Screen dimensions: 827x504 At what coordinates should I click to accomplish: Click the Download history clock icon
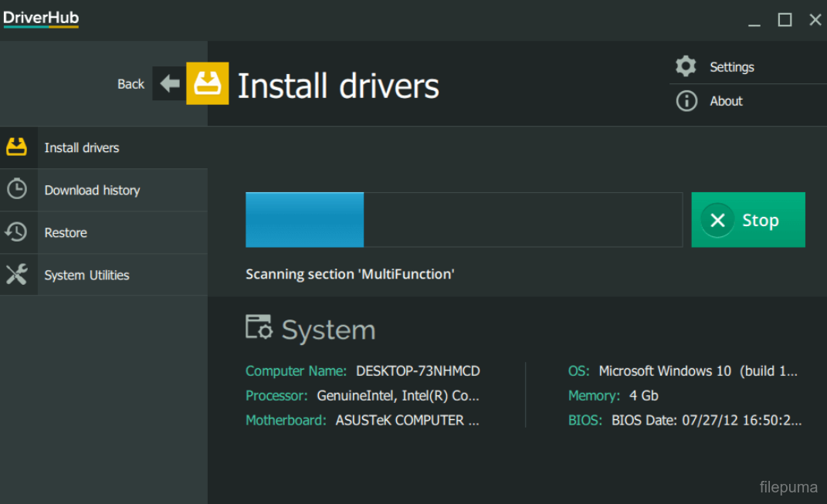tap(17, 189)
